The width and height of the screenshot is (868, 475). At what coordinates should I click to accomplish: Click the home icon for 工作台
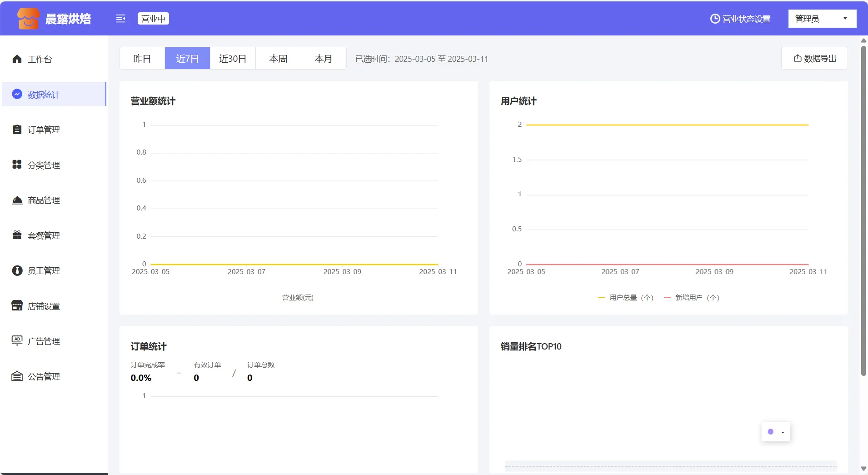(x=17, y=59)
